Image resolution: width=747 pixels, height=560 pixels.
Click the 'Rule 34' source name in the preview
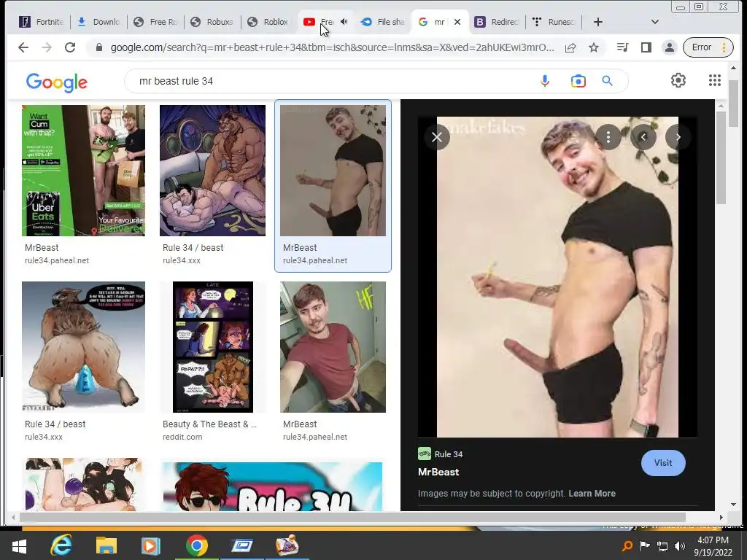[449, 454]
